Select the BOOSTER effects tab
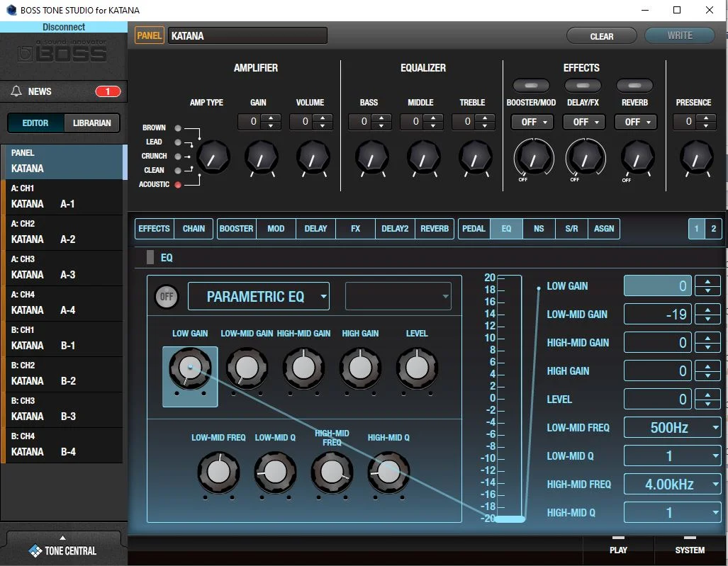 (236, 229)
